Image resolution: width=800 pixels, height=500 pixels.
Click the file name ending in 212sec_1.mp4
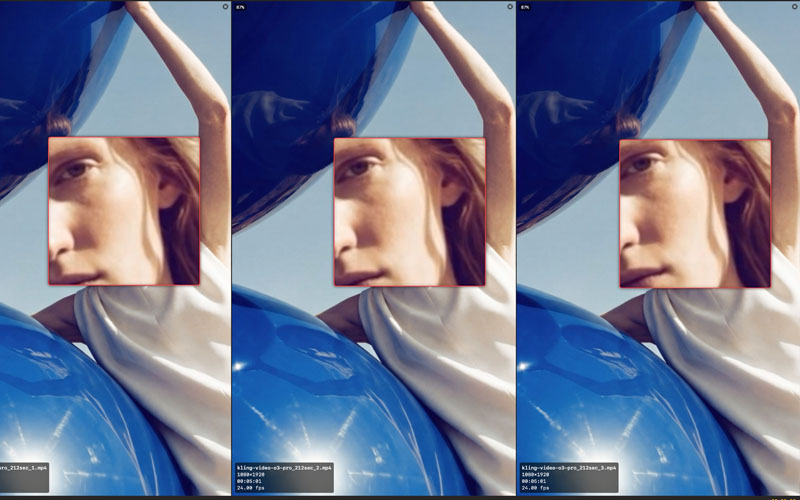tap(23, 468)
